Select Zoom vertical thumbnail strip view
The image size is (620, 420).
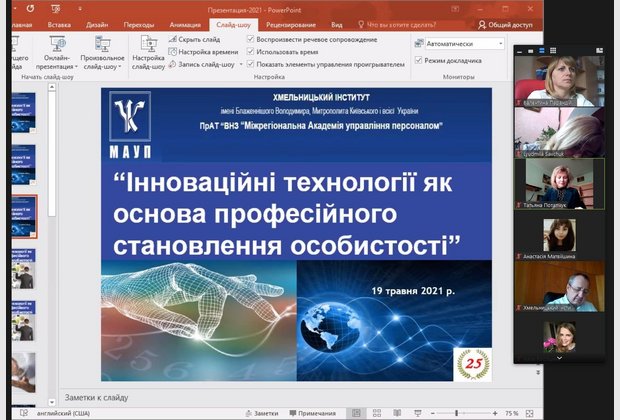(542, 51)
